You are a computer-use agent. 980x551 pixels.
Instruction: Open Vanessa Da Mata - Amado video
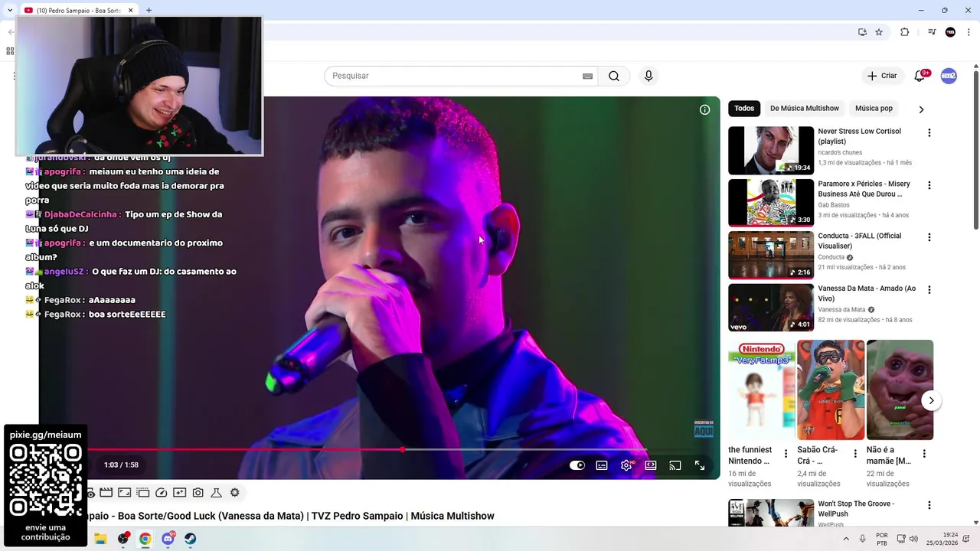(771, 308)
